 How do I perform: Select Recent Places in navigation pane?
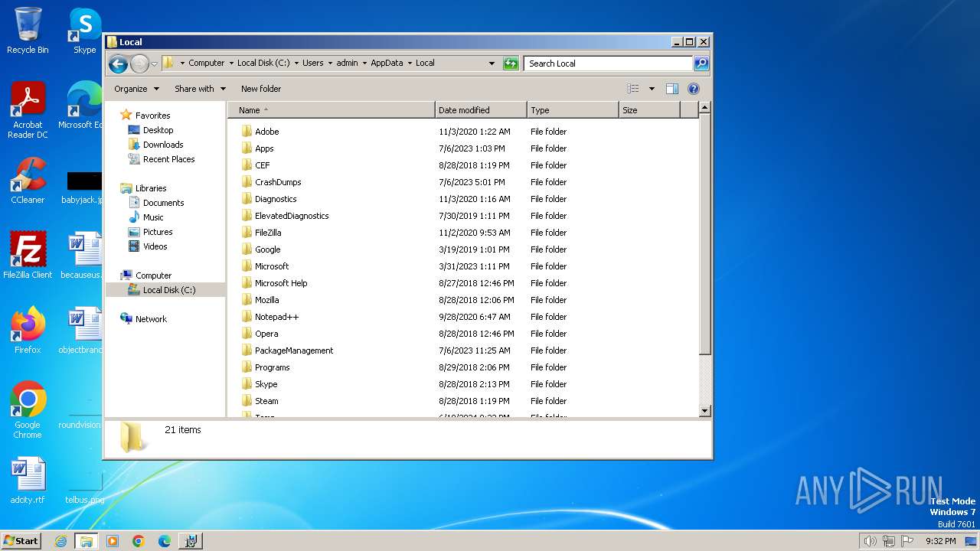(168, 159)
